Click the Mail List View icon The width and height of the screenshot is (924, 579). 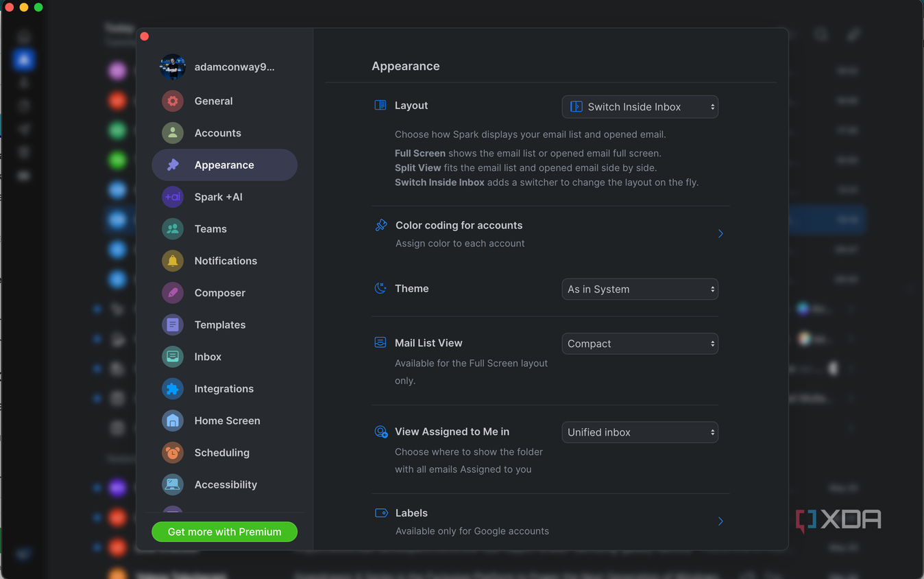380,342
